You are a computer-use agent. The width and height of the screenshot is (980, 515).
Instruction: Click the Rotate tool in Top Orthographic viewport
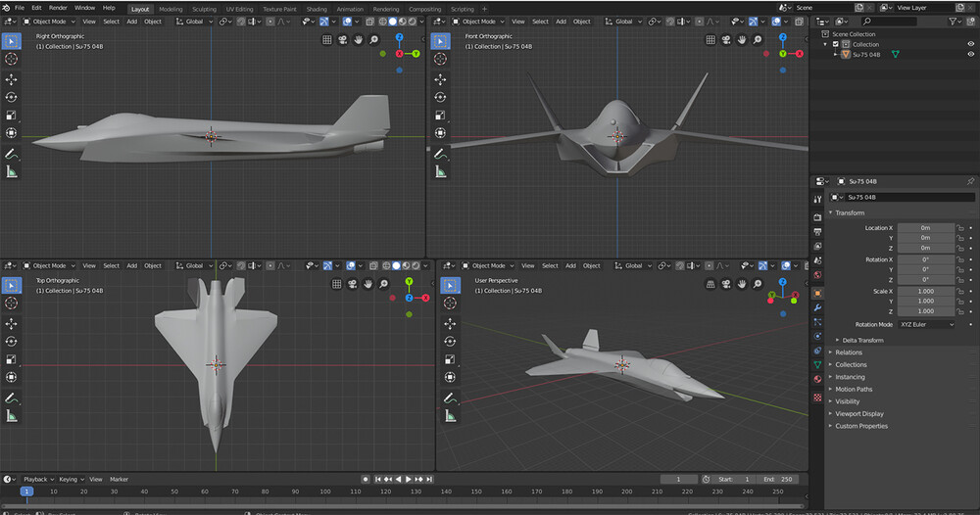click(x=12, y=342)
